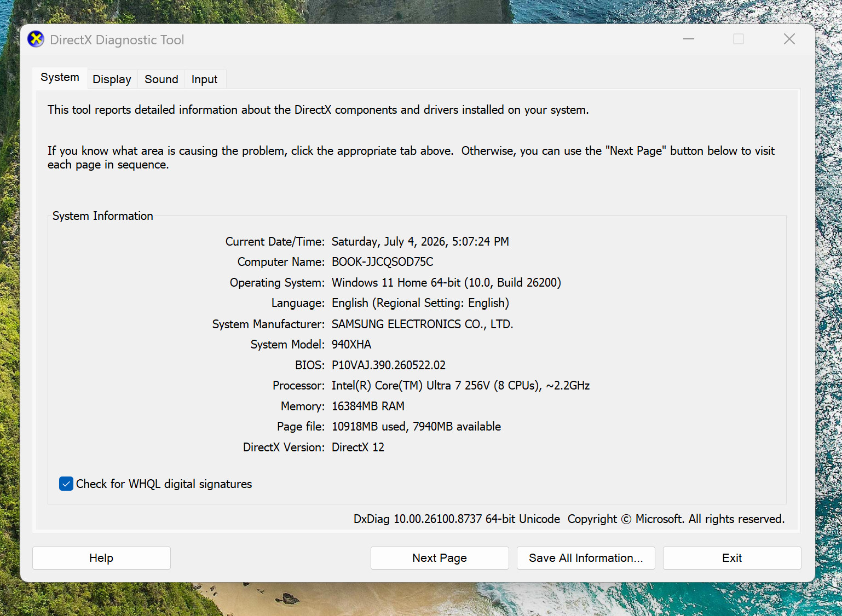Click the Help button
This screenshot has height=616, width=842.
[x=101, y=558]
